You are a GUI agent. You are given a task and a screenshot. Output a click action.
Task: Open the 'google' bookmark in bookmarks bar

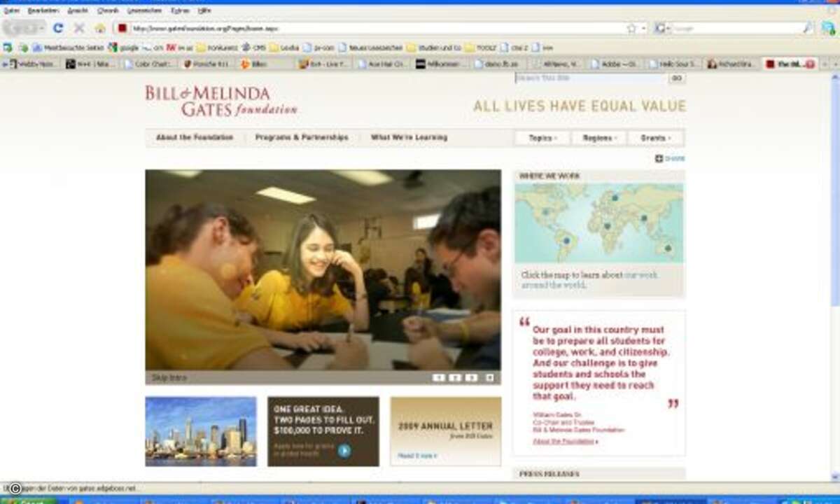(124, 48)
